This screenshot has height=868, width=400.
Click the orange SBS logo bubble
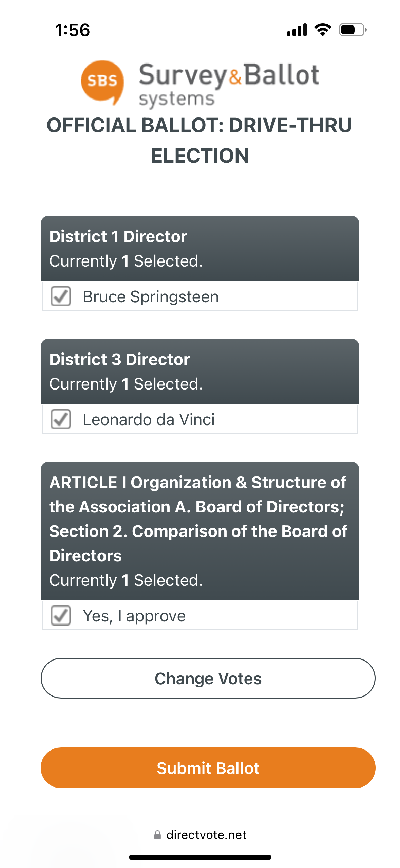pos(102,82)
